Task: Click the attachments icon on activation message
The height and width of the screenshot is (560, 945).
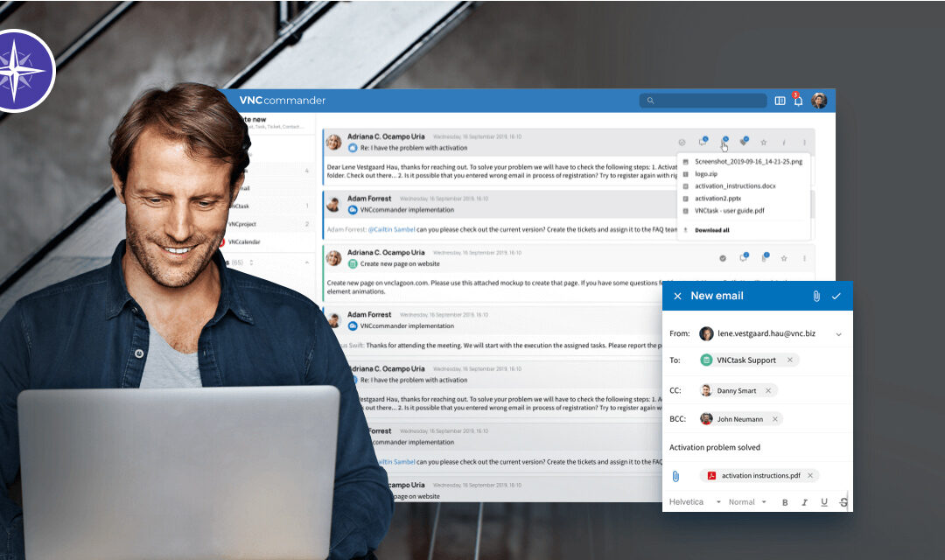Action: point(724,143)
